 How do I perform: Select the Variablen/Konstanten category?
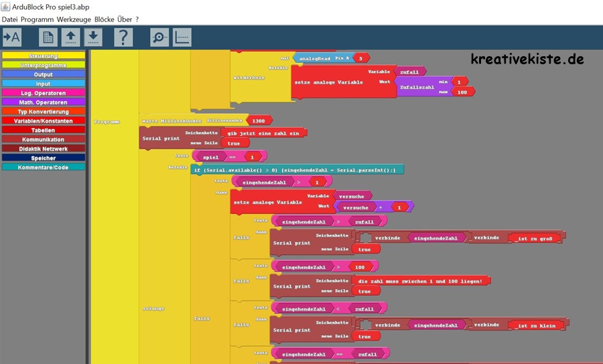tap(43, 121)
